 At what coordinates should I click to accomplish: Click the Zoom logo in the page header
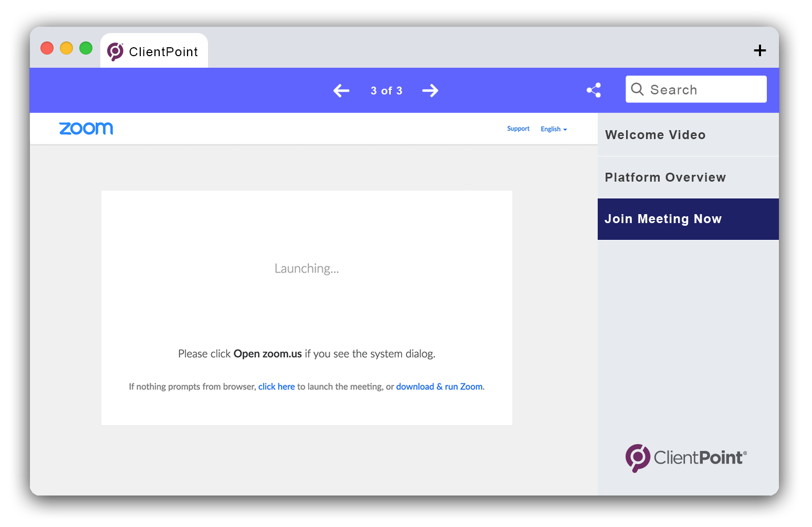click(86, 129)
